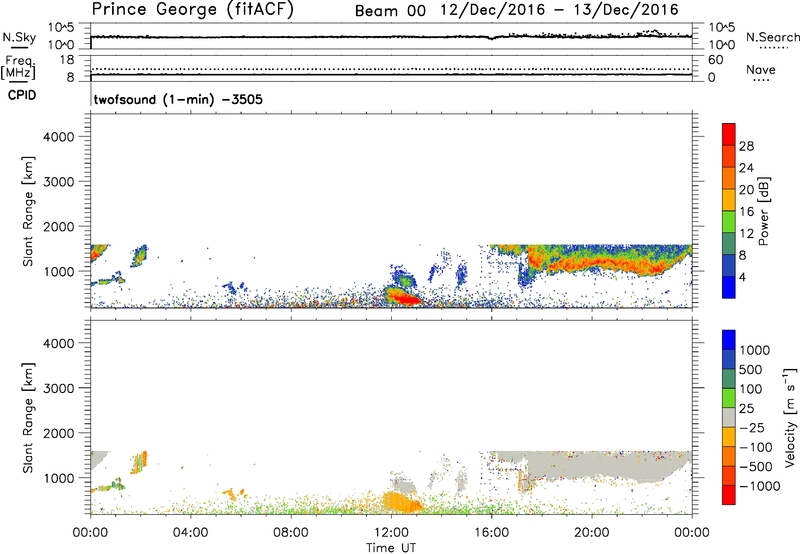800x554 pixels.
Task: Click the Power colorbar near the 20 dB mark
Action: [x=729, y=190]
